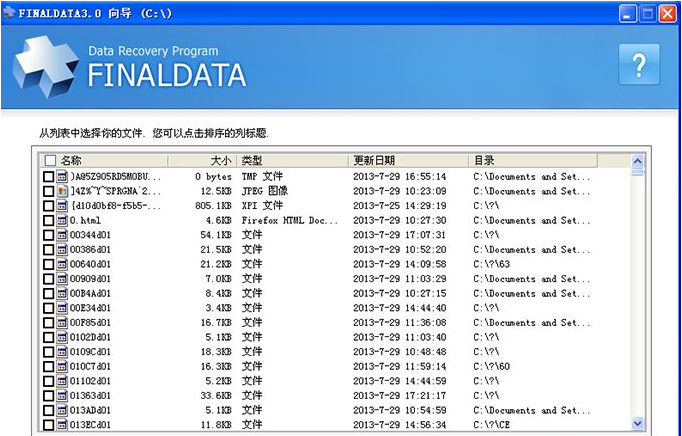The height and width of the screenshot is (436, 682).
Task: Click file icon of 00909d01
Action: (x=62, y=278)
